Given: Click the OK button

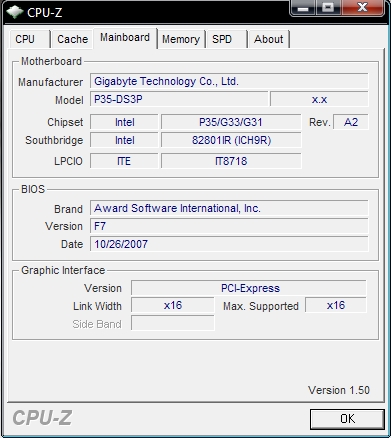Looking at the screenshot, I should (x=347, y=419).
